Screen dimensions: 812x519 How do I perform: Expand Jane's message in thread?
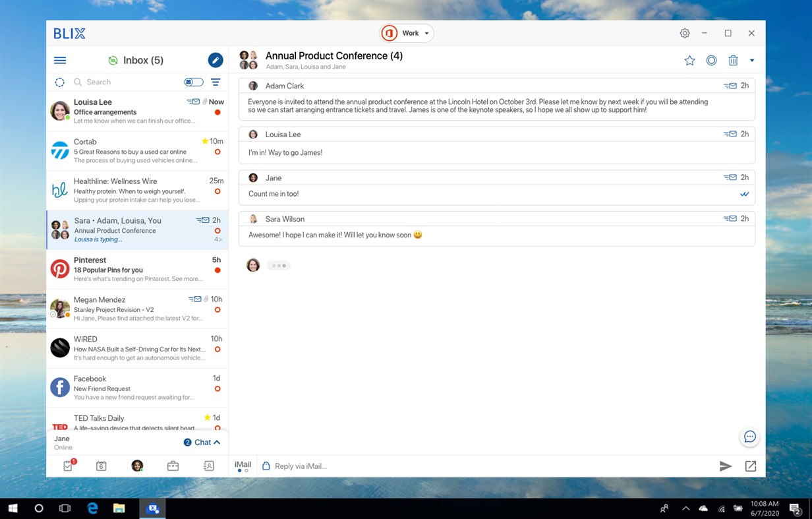pyautogui.click(x=497, y=177)
